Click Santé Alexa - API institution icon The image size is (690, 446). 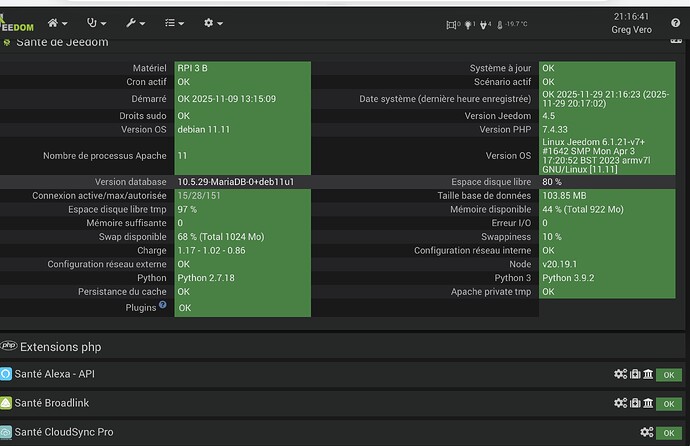click(x=648, y=374)
